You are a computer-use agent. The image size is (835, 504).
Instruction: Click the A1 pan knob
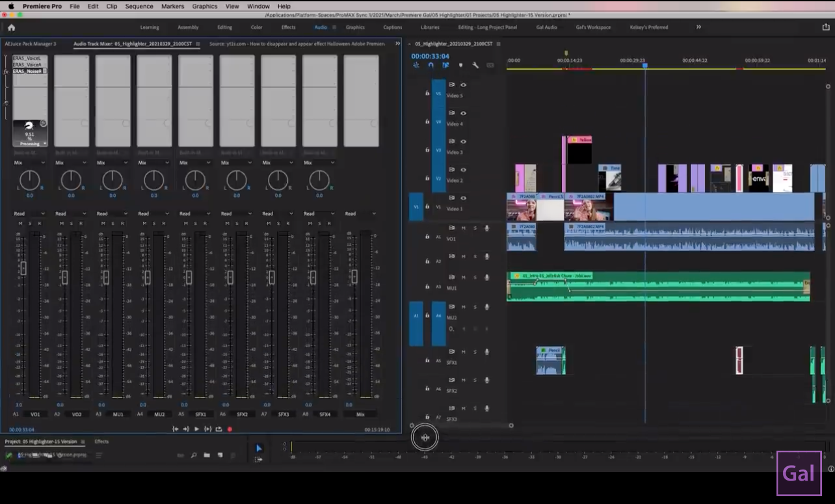(29, 180)
